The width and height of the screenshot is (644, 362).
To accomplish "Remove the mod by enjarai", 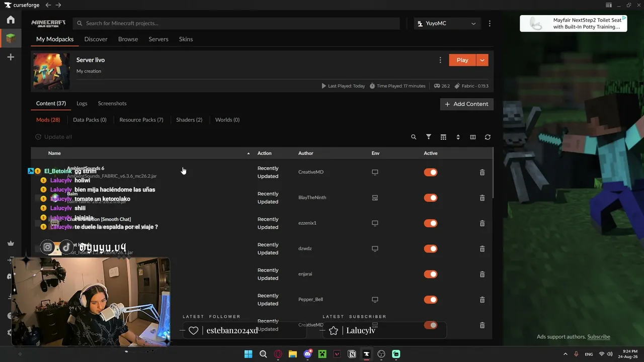I will [x=482, y=274].
